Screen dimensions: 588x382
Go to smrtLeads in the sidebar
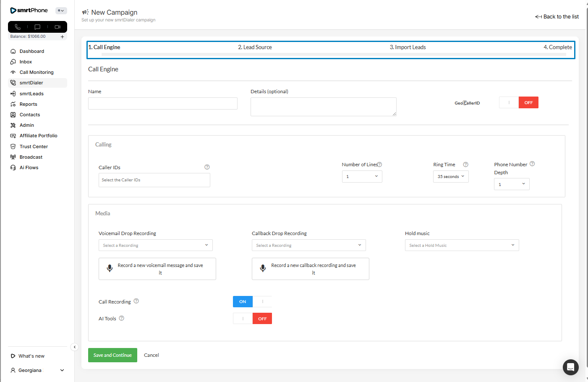point(31,94)
